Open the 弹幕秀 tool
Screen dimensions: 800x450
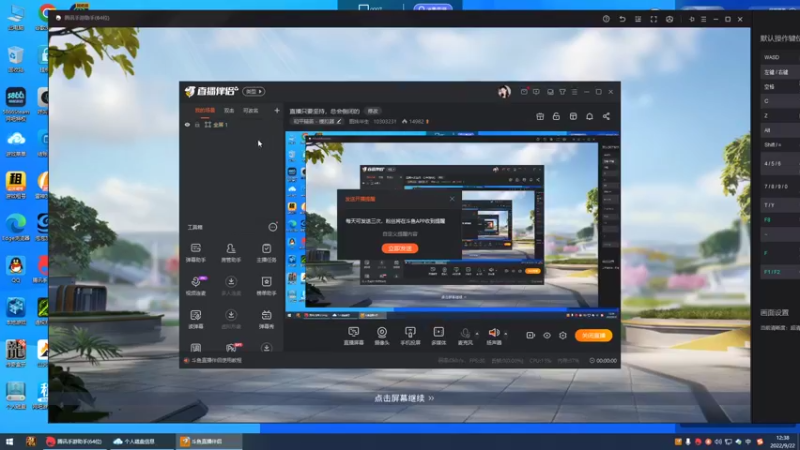(x=266, y=319)
